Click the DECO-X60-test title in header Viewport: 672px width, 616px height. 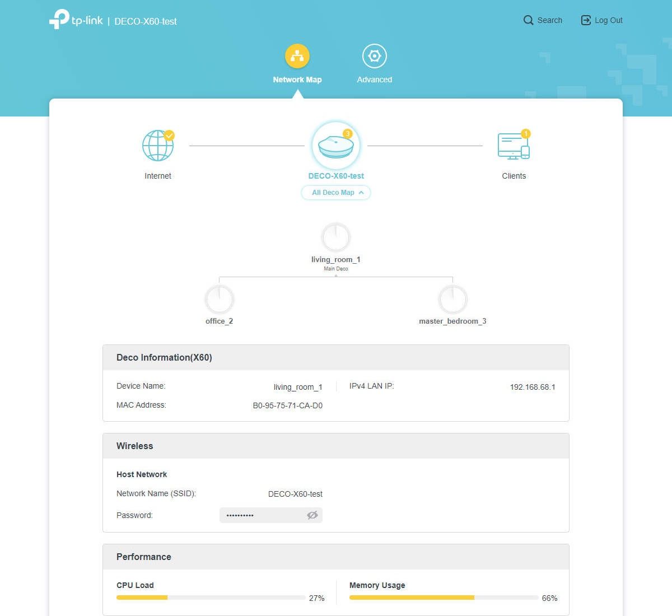coord(146,21)
